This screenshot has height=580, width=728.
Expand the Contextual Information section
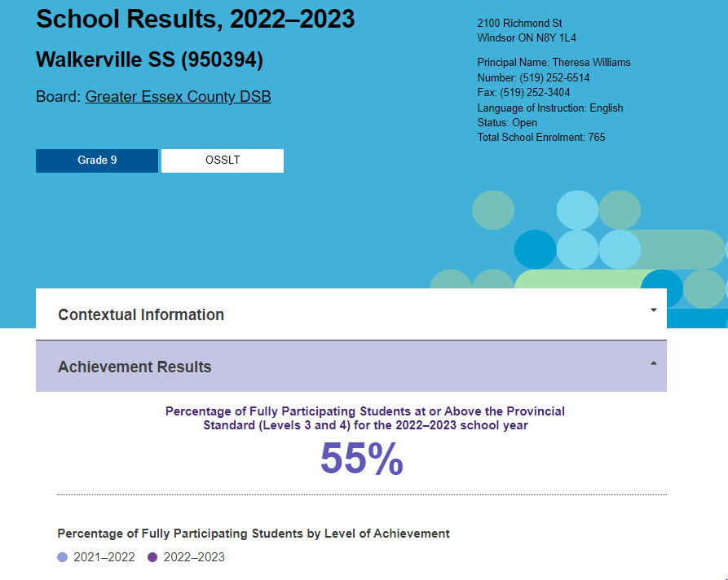(x=351, y=314)
